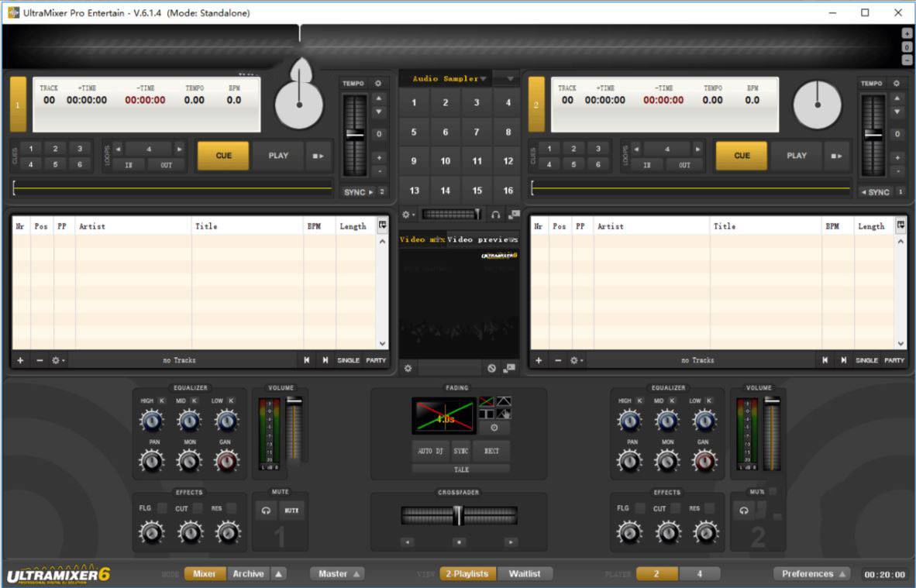Jump to the next track in the deck 2 playlist
Screen dimensions: 916x588
tap(844, 360)
